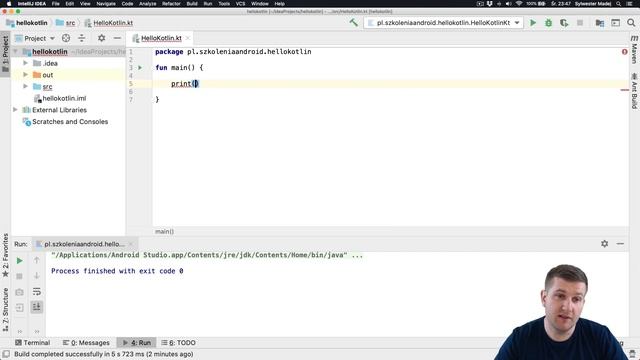Click HelloKotlin.kt breadcrumb in navigation bar
This screenshot has width=640, height=360.
pos(109,23)
